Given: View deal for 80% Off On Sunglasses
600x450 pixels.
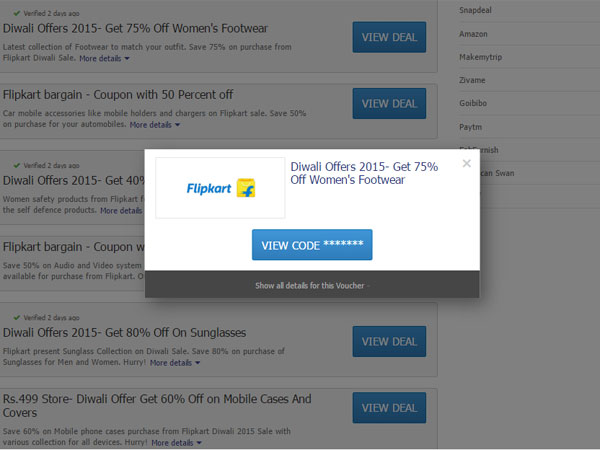Looking at the screenshot, I should point(389,342).
